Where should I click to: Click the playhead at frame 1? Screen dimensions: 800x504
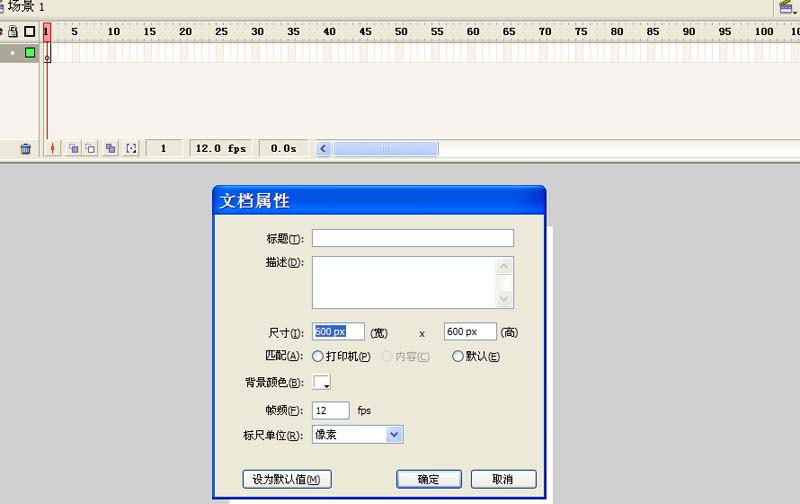[47, 32]
